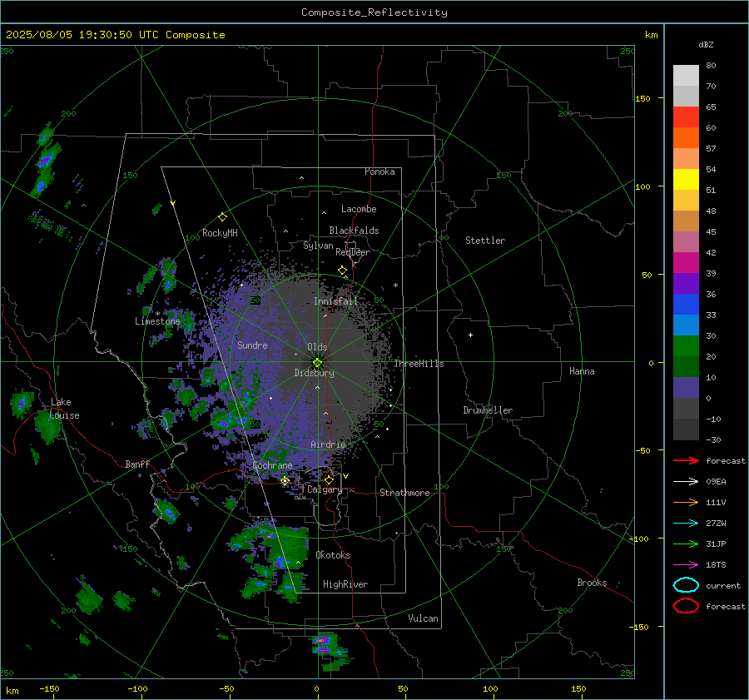The height and width of the screenshot is (700, 749).
Task: Click the Composite_Reflectivity title
Action: (374, 12)
